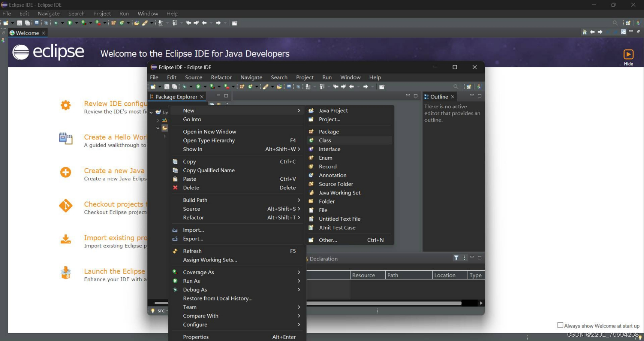The width and height of the screenshot is (644, 341).
Task: Open the Run dropdown arrow in the front window toolbar
Action: 205,87
